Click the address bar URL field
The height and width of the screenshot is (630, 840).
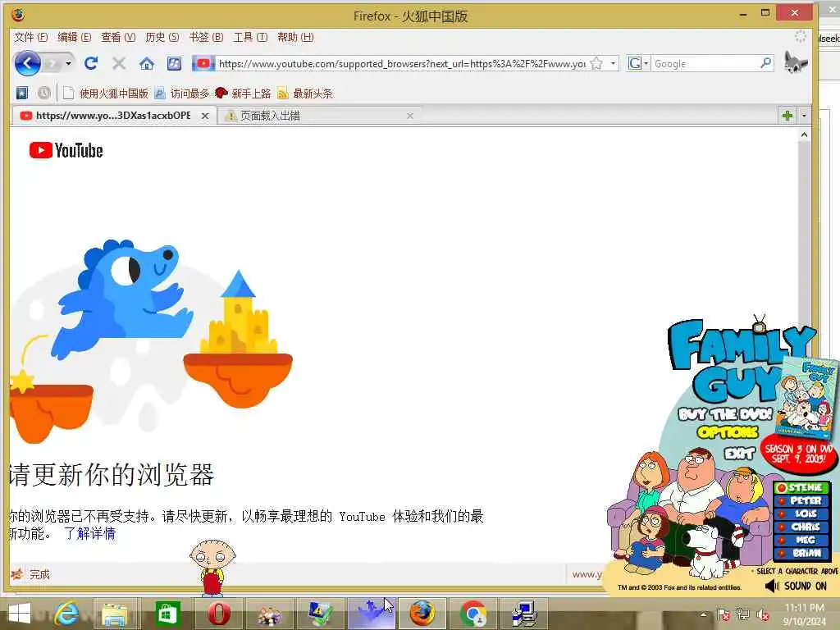pos(402,64)
